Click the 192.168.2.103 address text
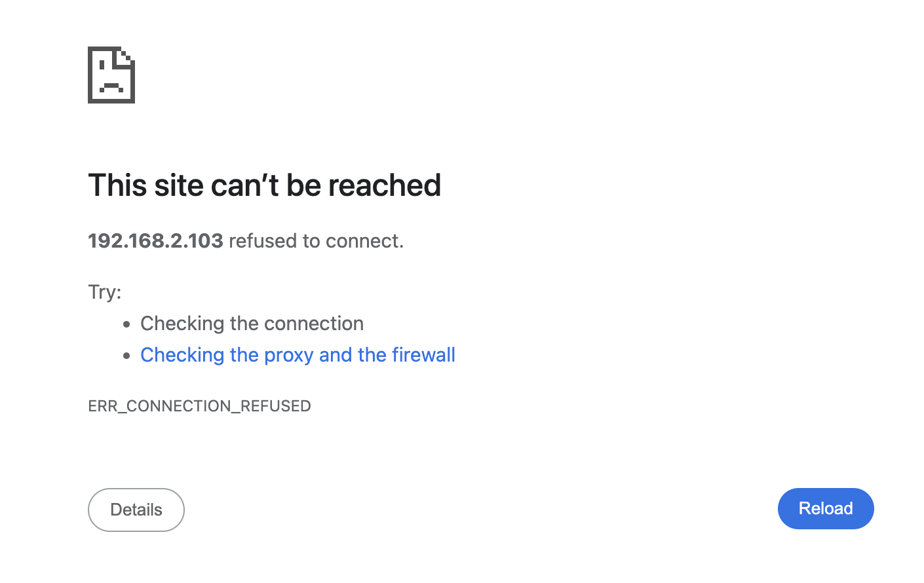This screenshot has width=924, height=583. pos(156,241)
